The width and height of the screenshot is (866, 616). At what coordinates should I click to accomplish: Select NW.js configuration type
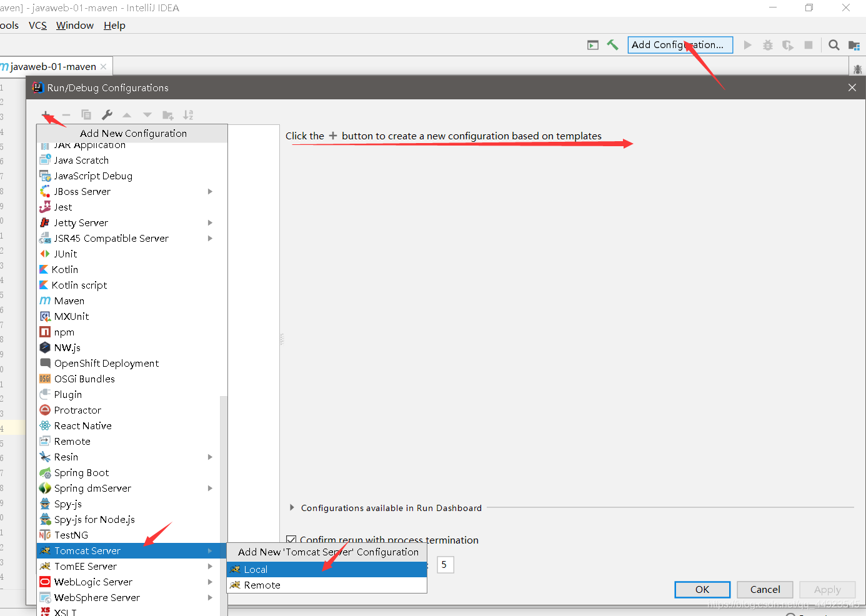click(x=132, y=347)
